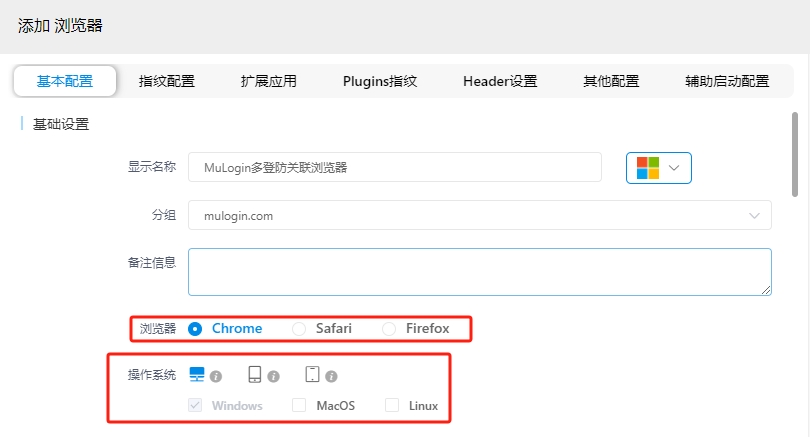Switch to the 辅助启动配置 tab
This screenshot has width=810, height=437.
tap(727, 81)
